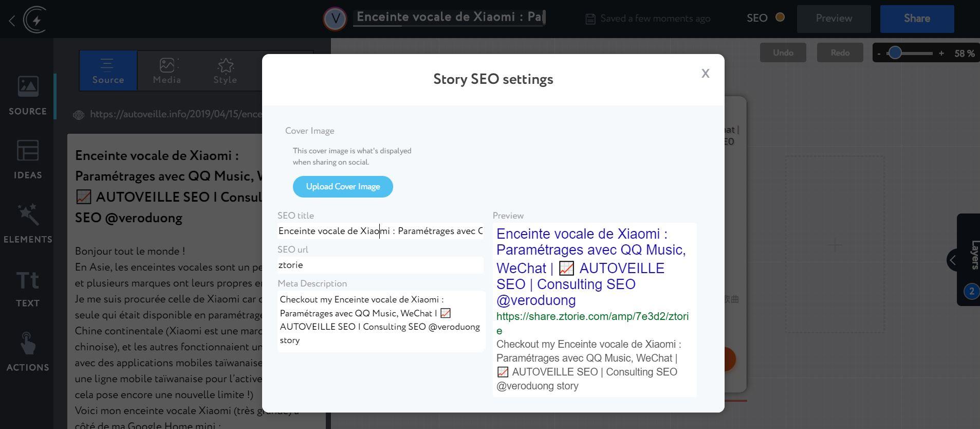
Task: Click the Saved a few moments ago text
Action: pyautogui.click(x=655, y=19)
